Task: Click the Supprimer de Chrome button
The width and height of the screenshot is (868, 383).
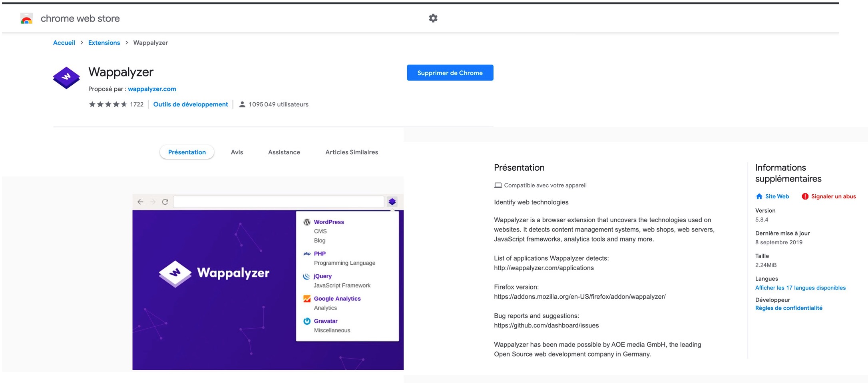Action: tap(450, 73)
